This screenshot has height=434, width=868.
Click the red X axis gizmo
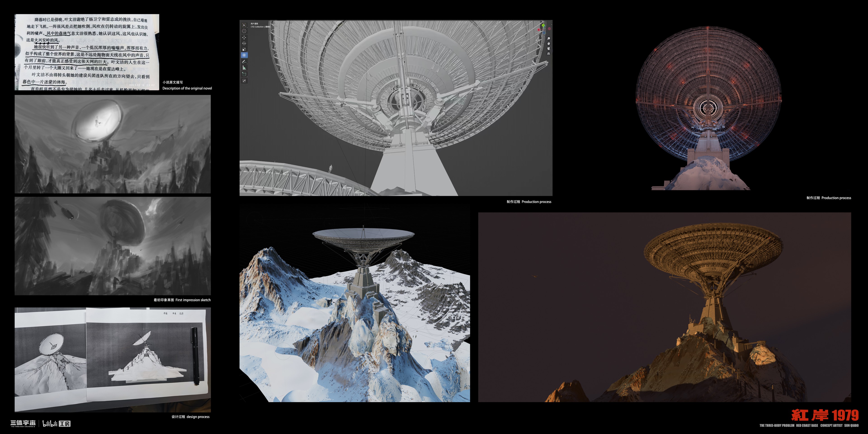pos(539,30)
